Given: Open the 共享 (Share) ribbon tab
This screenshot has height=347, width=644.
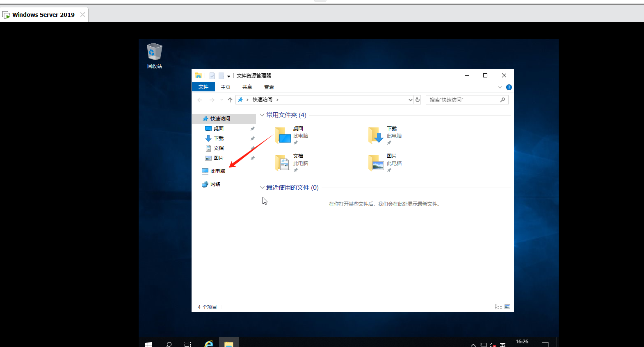Looking at the screenshot, I should (247, 87).
